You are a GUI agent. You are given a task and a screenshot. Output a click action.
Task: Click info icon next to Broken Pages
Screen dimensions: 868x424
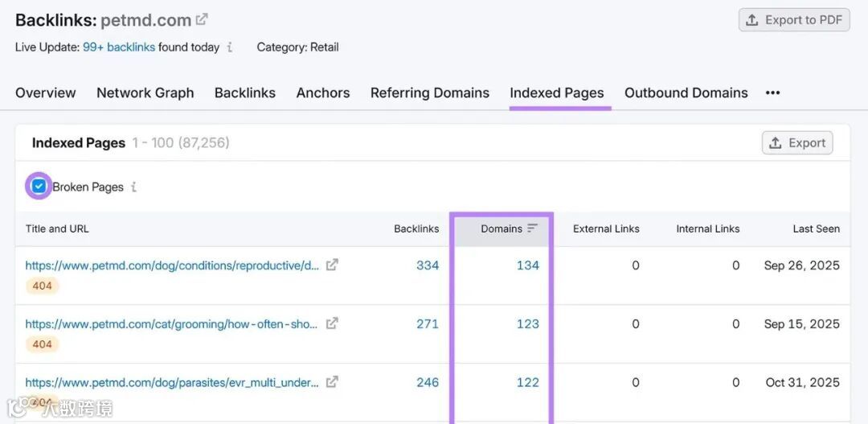tap(134, 187)
